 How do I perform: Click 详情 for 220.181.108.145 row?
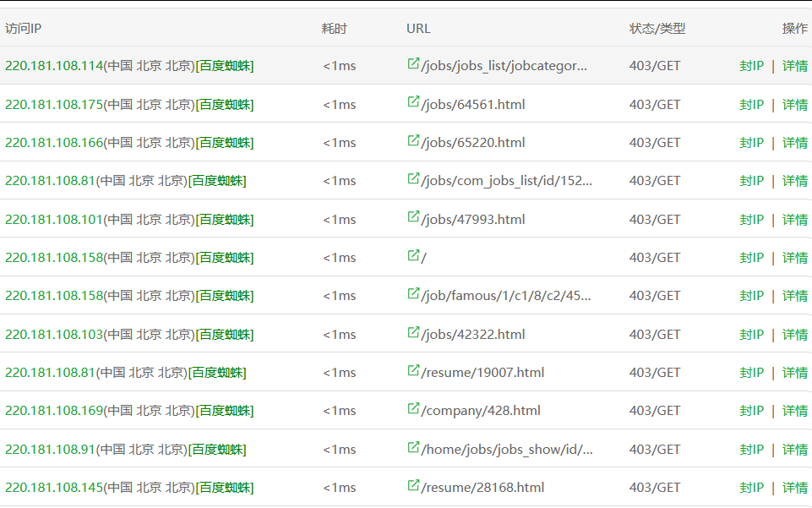pos(794,488)
